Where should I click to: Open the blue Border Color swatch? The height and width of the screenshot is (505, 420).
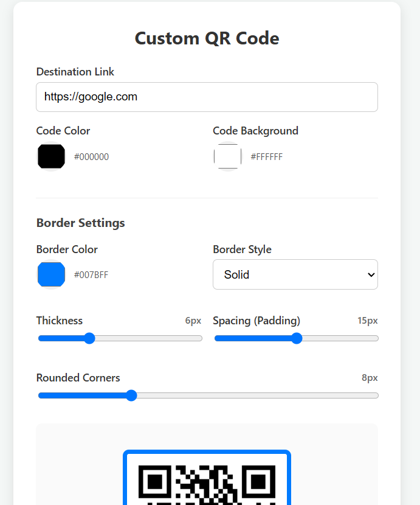(x=51, y=274)
